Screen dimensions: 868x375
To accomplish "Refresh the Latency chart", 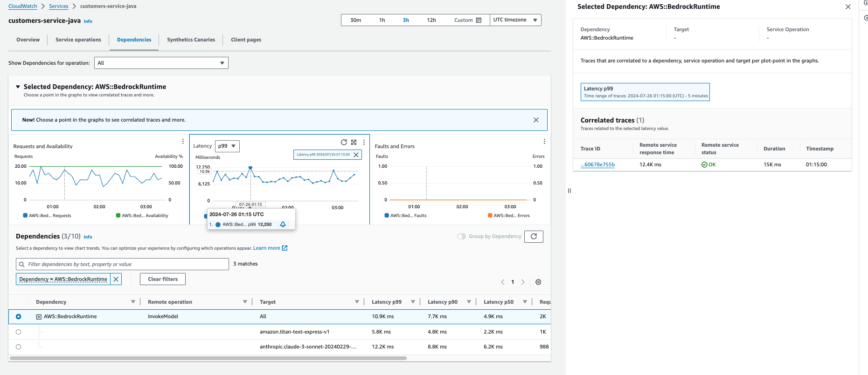I will [344, 143].
